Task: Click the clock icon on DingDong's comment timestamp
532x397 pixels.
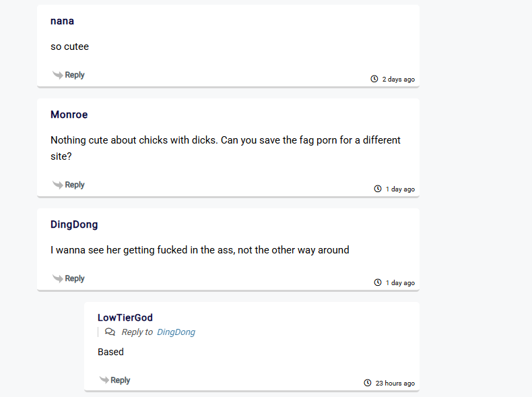Action: pyautogui.click(x=378, y=282)
